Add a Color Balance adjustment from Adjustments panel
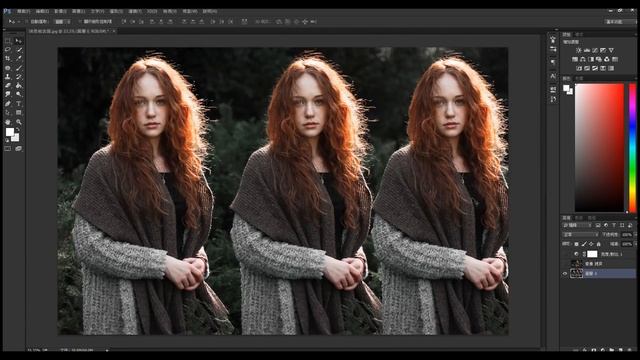Screen dimensions: 640x360 click(x=583, y=60)
